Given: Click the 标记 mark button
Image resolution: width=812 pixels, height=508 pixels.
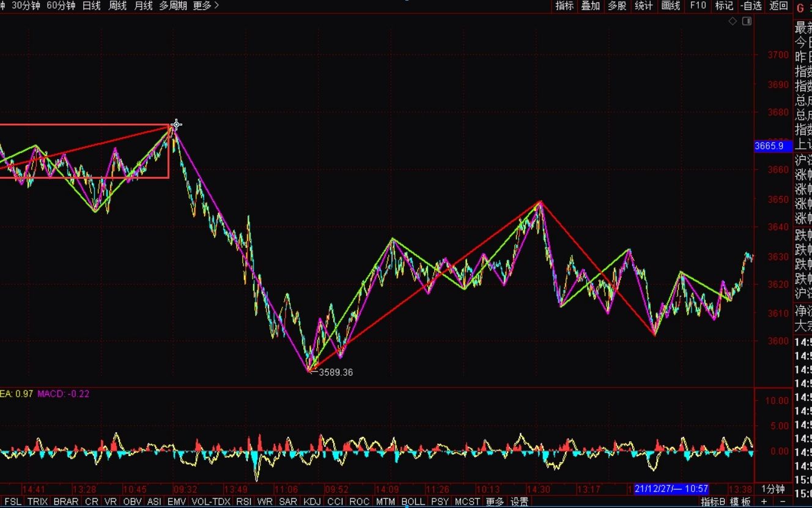Looking at the screenshot, I should (724, 6).
